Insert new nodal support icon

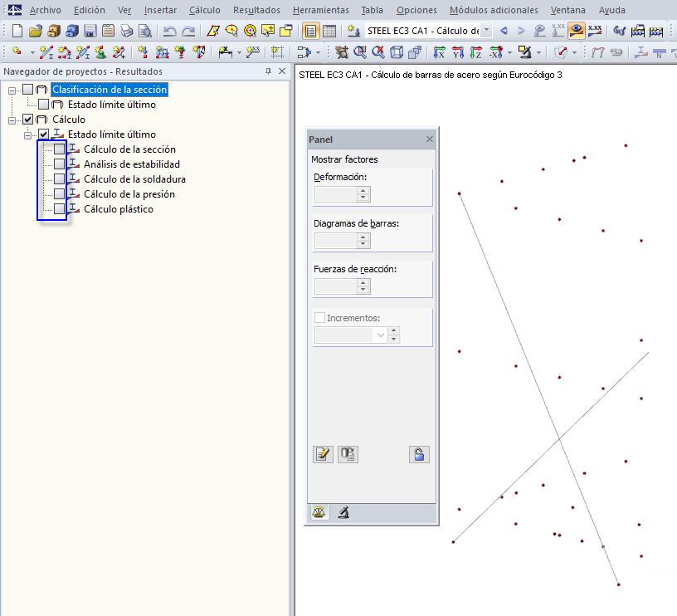(x=100, y=52)
